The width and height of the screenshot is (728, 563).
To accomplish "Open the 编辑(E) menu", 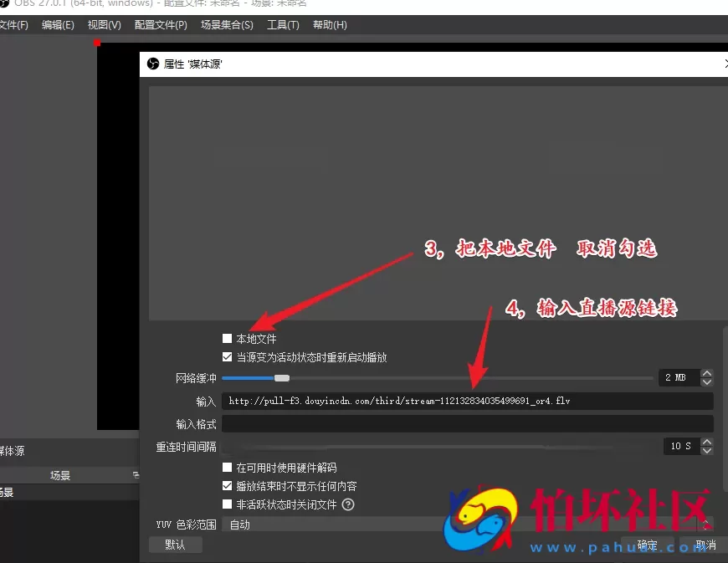I will pos(58,25).
